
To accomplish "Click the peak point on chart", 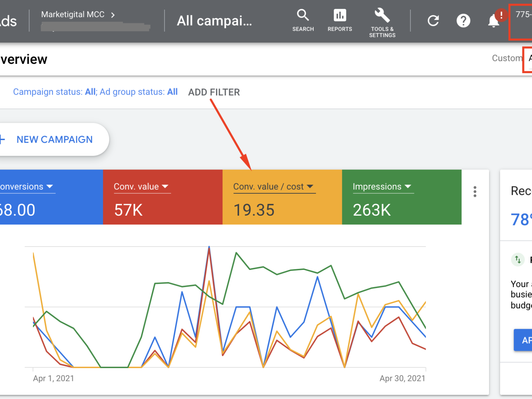I will tap(209, 246).
